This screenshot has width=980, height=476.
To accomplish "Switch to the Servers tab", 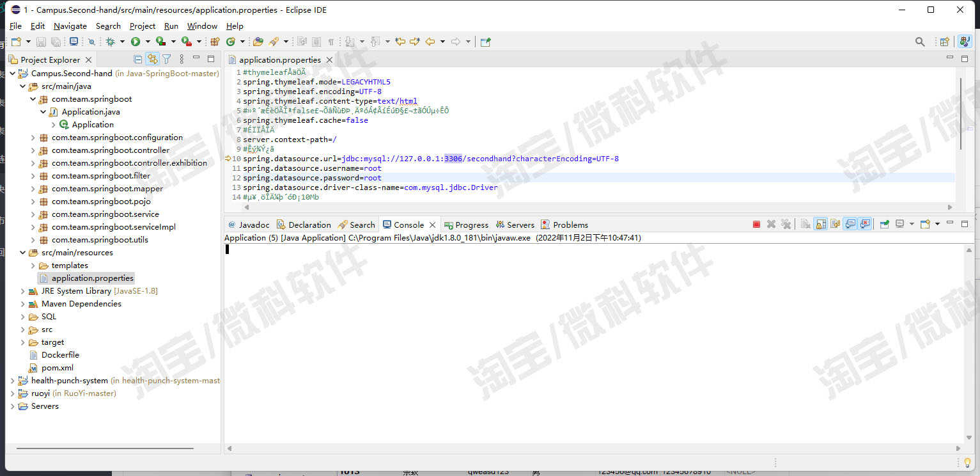I will click(x=515, y=225).
